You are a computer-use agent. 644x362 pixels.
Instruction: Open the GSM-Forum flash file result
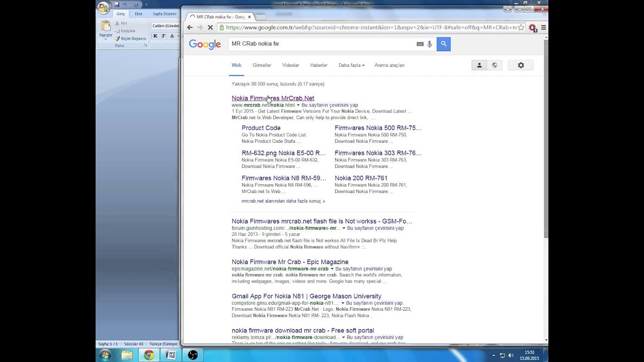pos(321,221)
